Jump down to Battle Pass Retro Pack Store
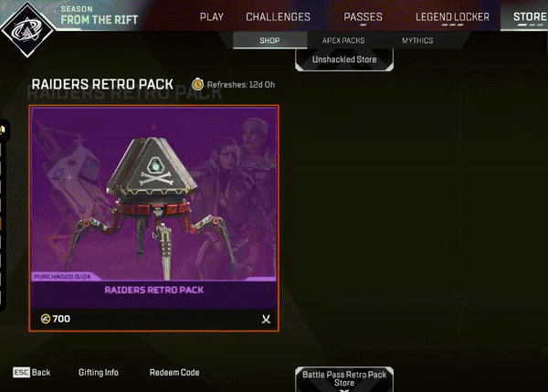Viewport: 548px width, 392px height. tap(344, 379)
